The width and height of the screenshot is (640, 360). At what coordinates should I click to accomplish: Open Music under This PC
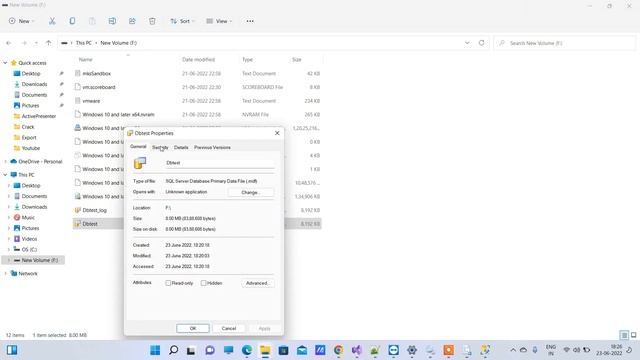28,218
